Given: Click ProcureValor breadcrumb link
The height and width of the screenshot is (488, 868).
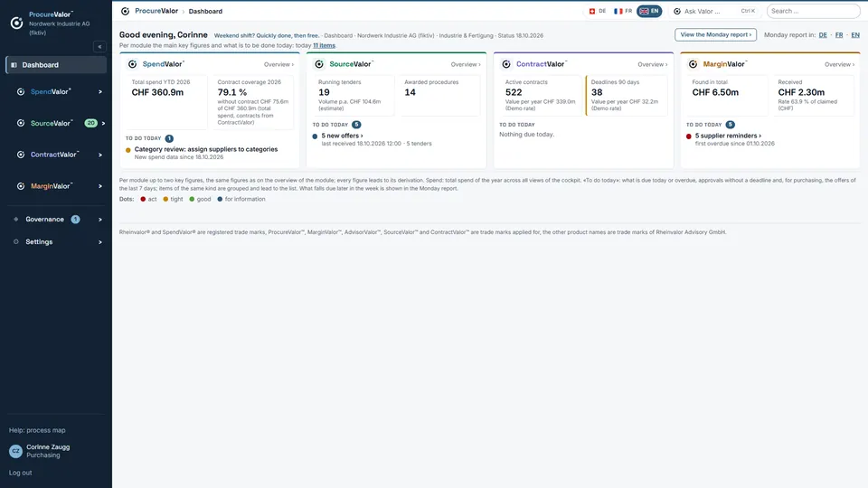Looking at the screenshot, I should click(156, 11).
